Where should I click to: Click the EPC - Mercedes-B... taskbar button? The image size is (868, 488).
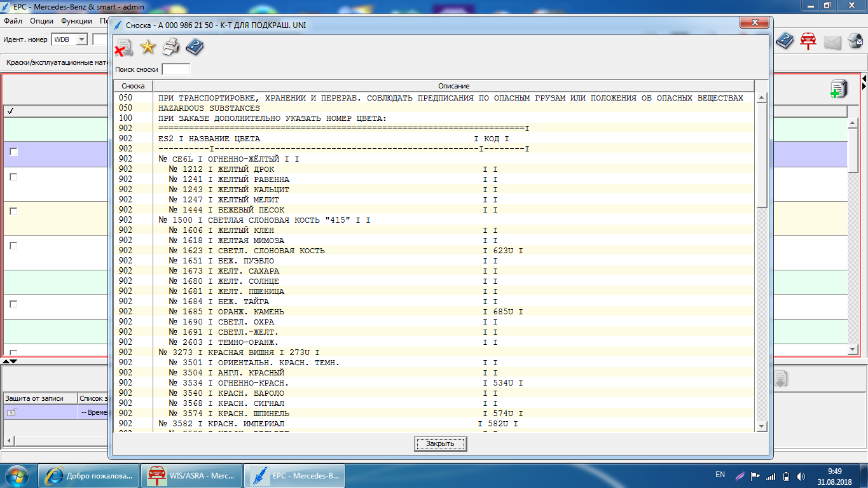(295, 475)
